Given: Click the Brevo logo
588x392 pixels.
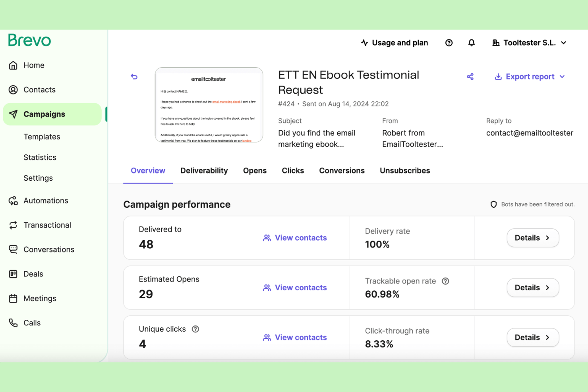Looking at the screenshot, I should (x=29, y=40).
